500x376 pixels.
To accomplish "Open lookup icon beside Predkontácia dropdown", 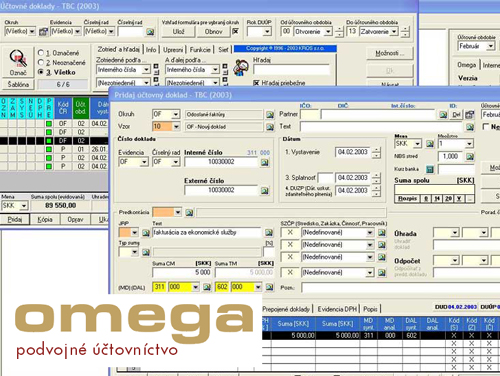I will point(189,212).
